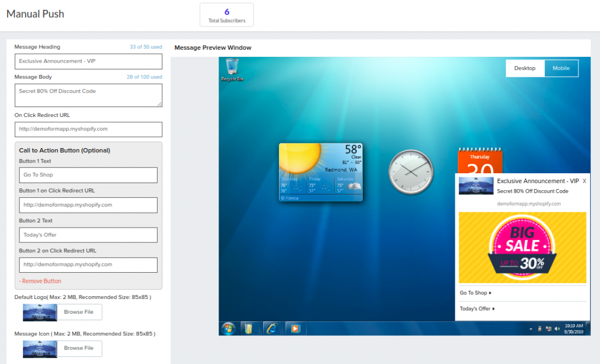Switch preview to Mobile view
The width and height of the screenshot is (600, 364).
pos(561,68)
